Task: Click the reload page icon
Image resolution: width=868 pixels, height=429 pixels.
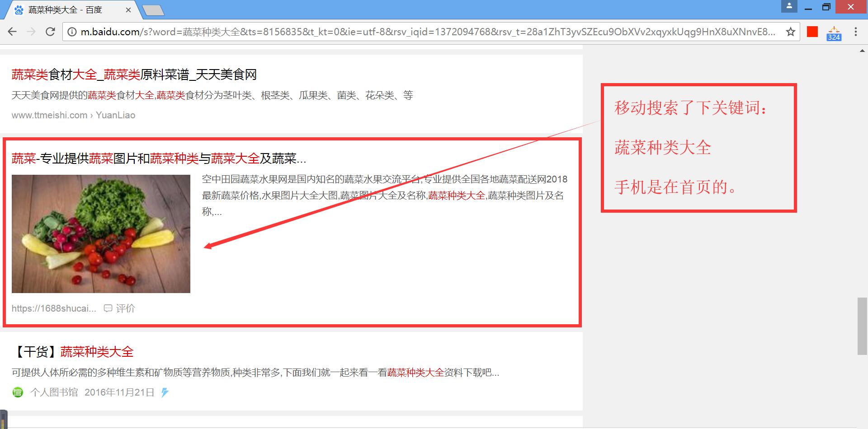Action: pos(50,32)
